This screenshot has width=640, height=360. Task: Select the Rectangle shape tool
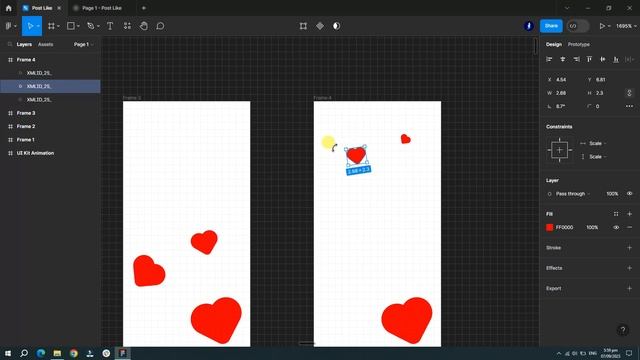(71, 26)
